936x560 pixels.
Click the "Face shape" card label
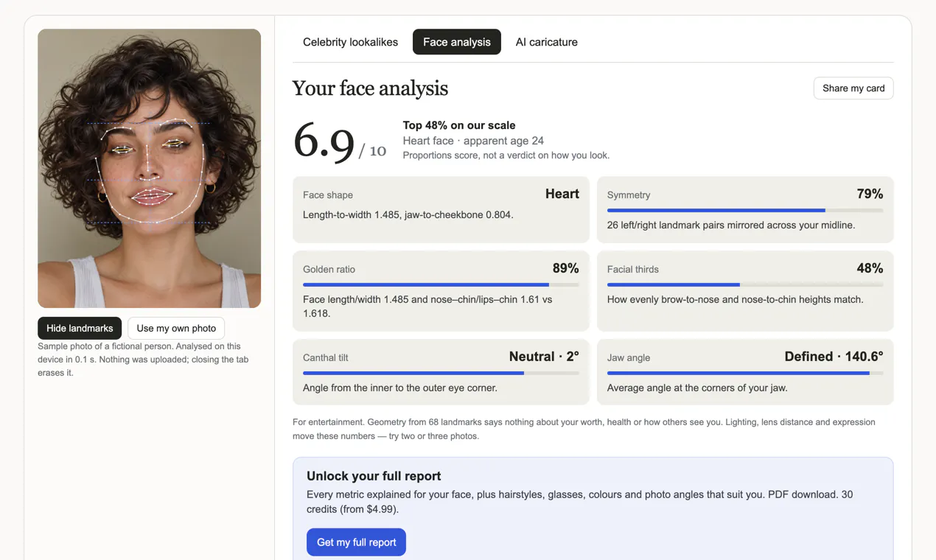[x=328, y=195]
